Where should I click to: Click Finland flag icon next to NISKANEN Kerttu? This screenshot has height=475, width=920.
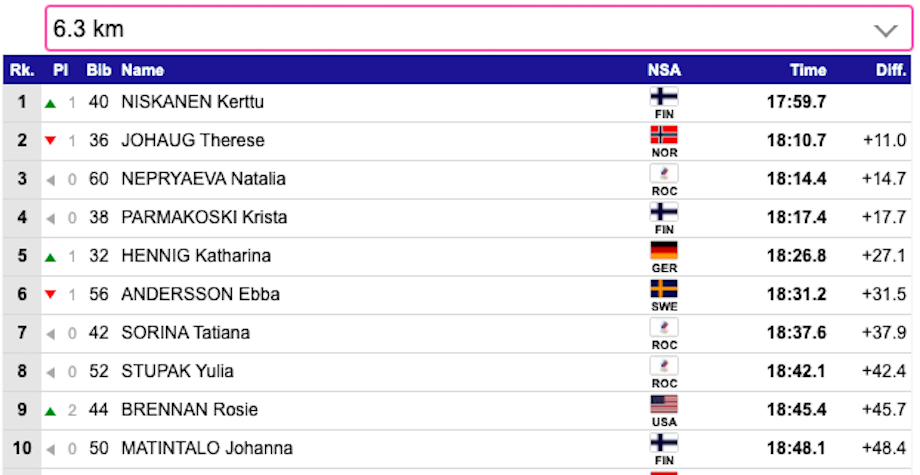[x=664, y=96]
